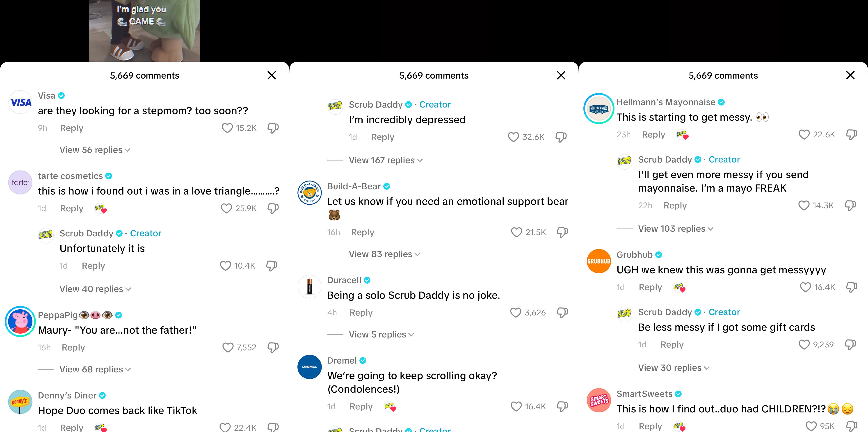Close the middle comments panel
The width and height of the screenshot is (868, 432).
click(561, 75)
